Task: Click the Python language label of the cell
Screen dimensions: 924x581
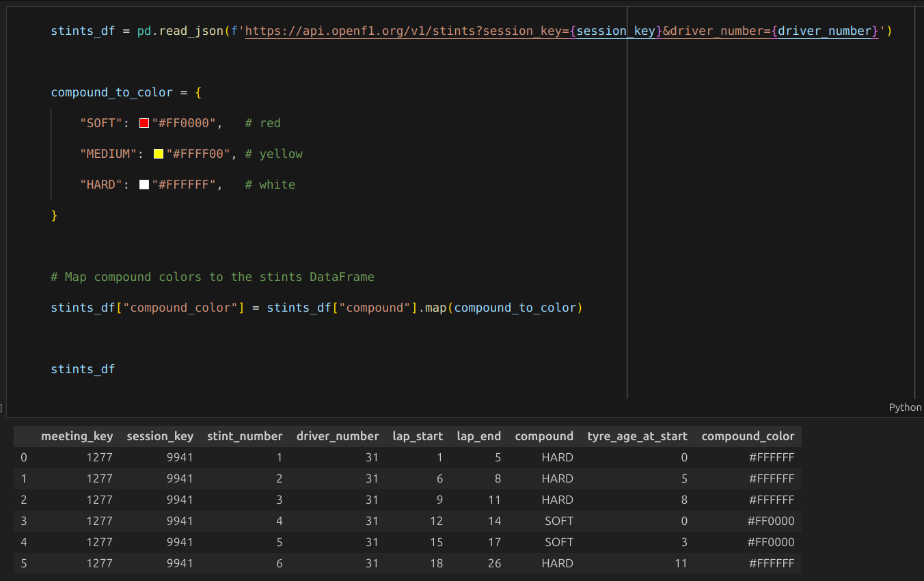Action: pyautogui.click(x=905, y=407)
